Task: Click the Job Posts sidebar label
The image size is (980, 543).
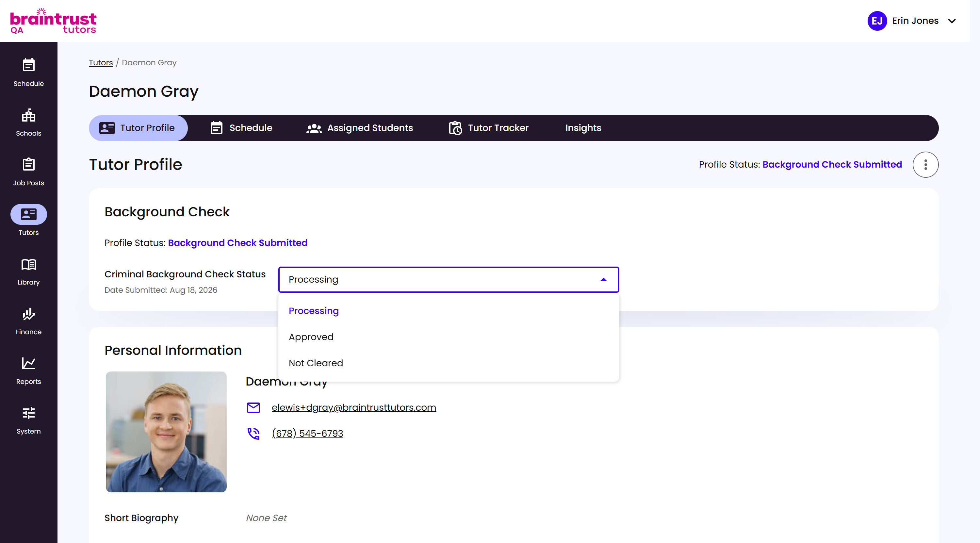Action: pyautogui.click(x=28, y=183)
